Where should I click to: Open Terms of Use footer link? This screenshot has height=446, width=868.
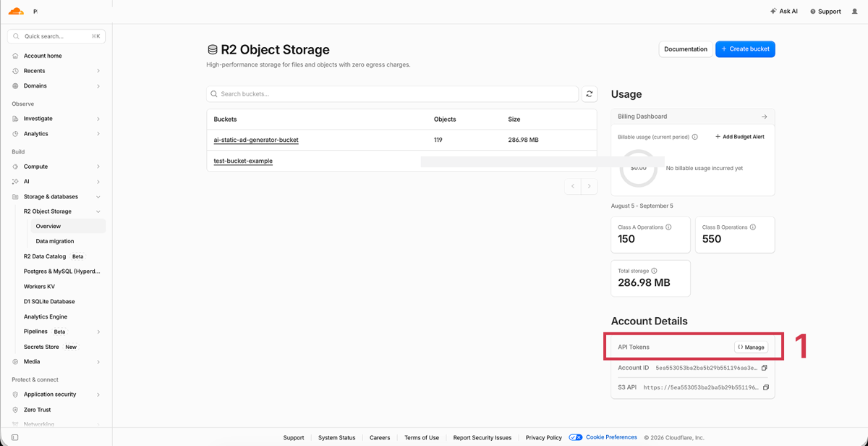[x=422, y=437]
